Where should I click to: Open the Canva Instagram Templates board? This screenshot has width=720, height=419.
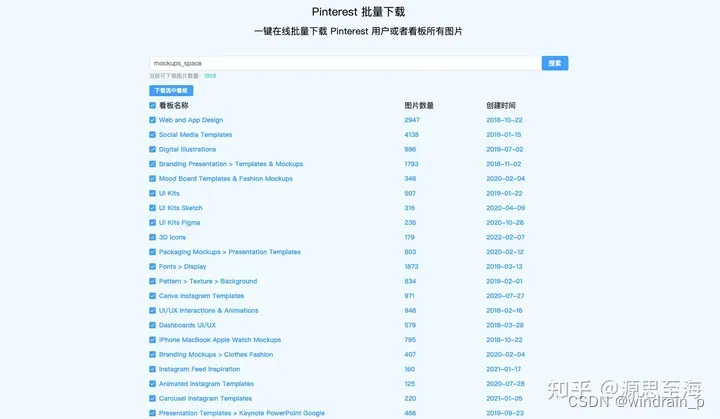[202, 296]
